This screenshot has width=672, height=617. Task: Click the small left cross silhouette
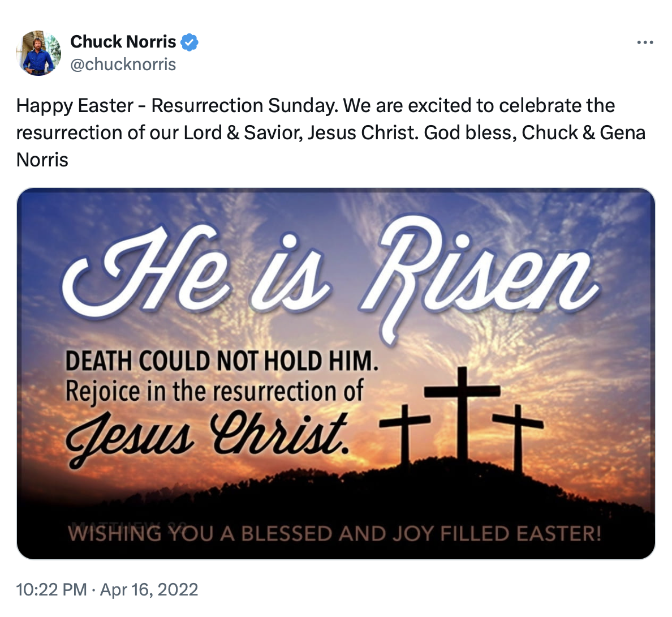(x=405, y=433)
